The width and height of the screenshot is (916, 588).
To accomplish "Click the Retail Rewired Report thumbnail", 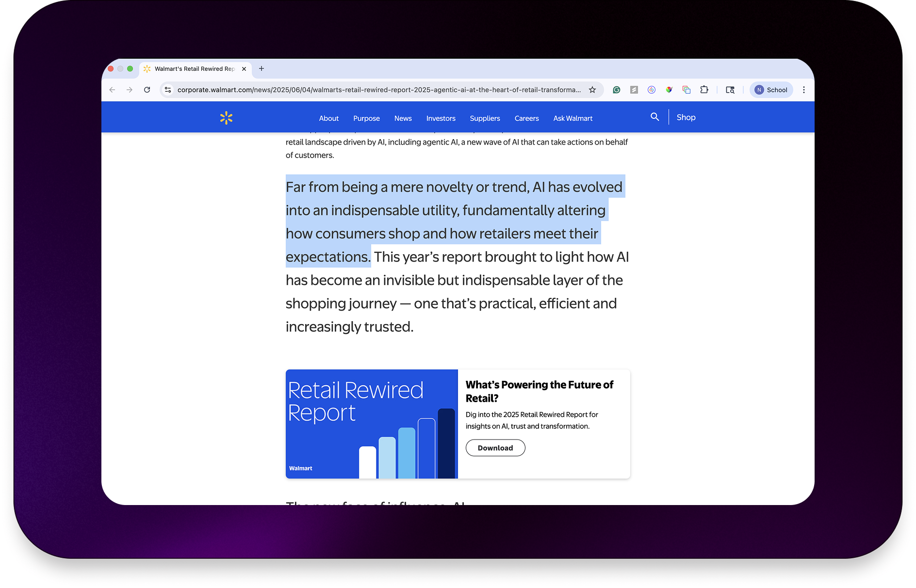I will (372, 424).
